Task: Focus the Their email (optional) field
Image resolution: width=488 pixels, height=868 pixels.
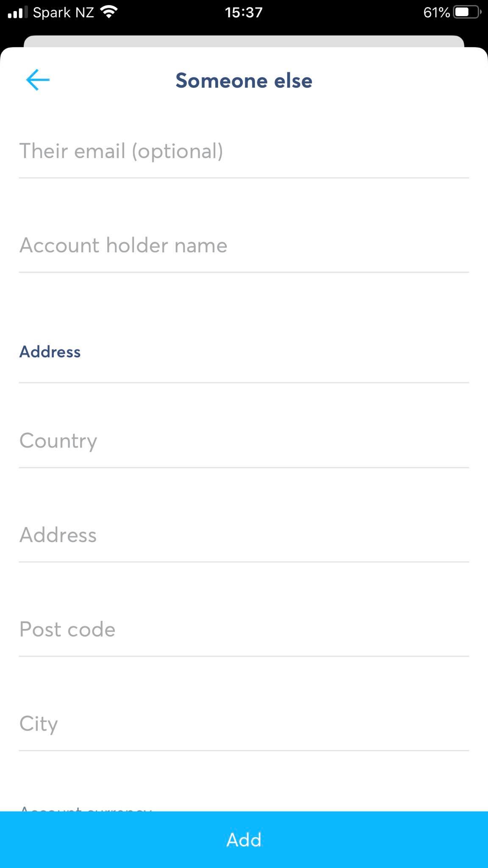Action: [x=244, y=152]
